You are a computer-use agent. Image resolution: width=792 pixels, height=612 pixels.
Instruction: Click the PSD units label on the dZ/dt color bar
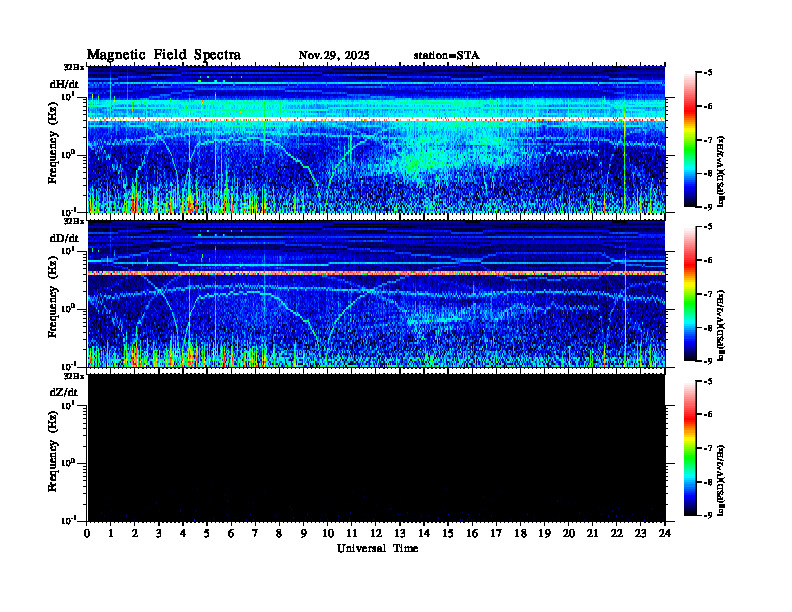pyautogui.click(x=722, y=480)
